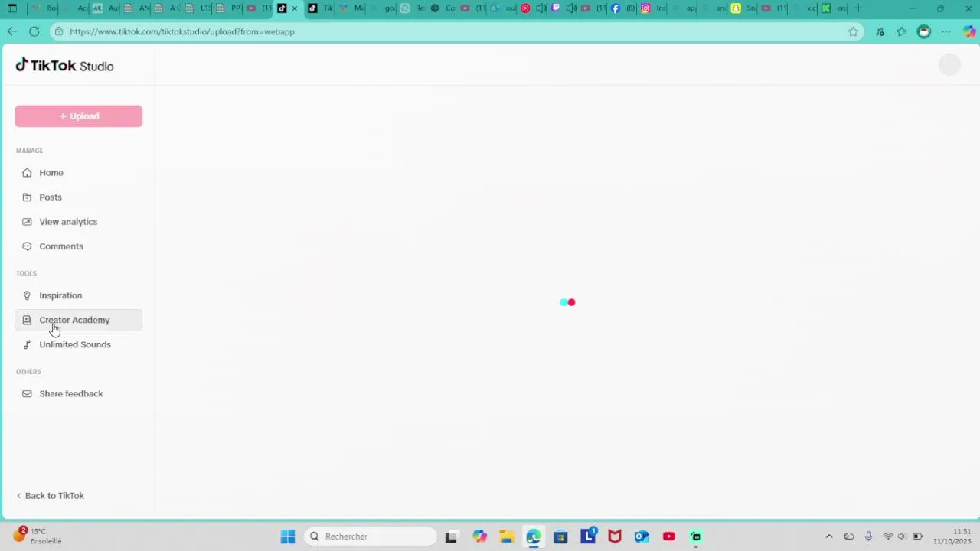
Task: Click the Inspiration lightbulb icon
Action: click(27, 295)
